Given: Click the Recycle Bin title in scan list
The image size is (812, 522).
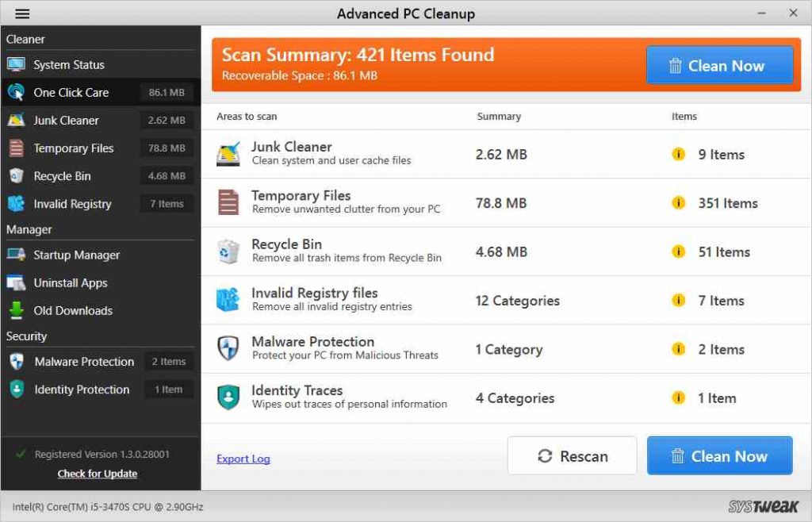Looking at the screenshot, I should pos(286,244).
